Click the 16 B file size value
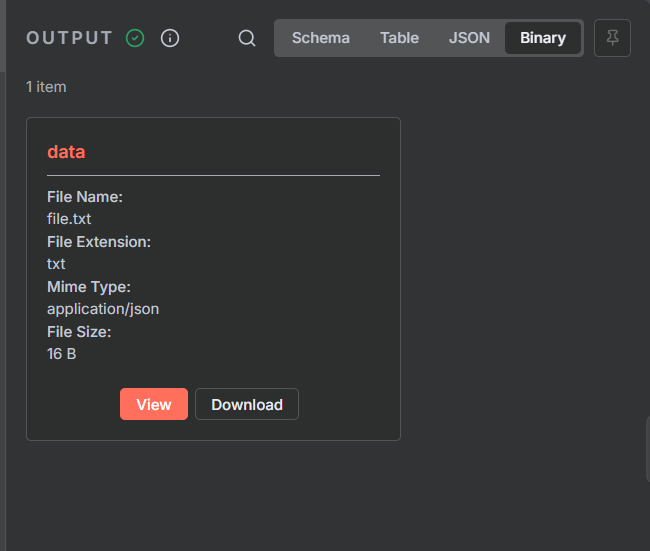 [61, 353]
